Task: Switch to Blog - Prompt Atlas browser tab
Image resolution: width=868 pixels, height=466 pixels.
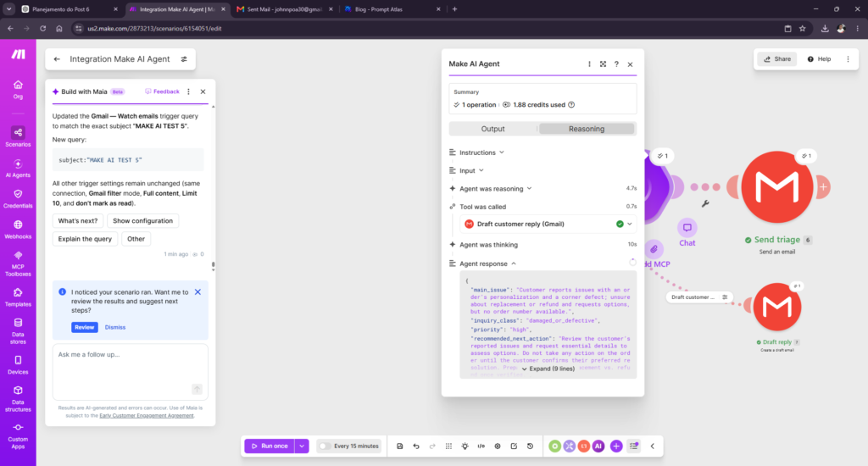Action: click(x=391, y=9)
